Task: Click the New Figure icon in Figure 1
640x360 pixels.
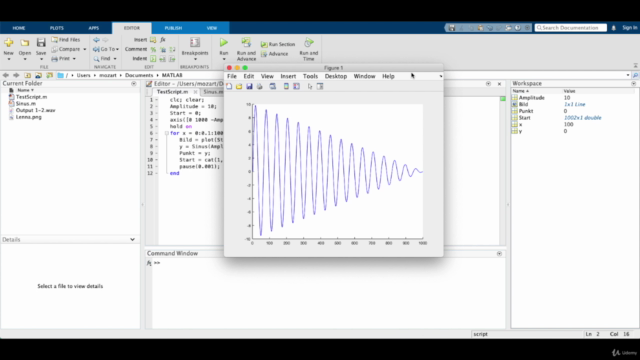Action: click(229, 87)
